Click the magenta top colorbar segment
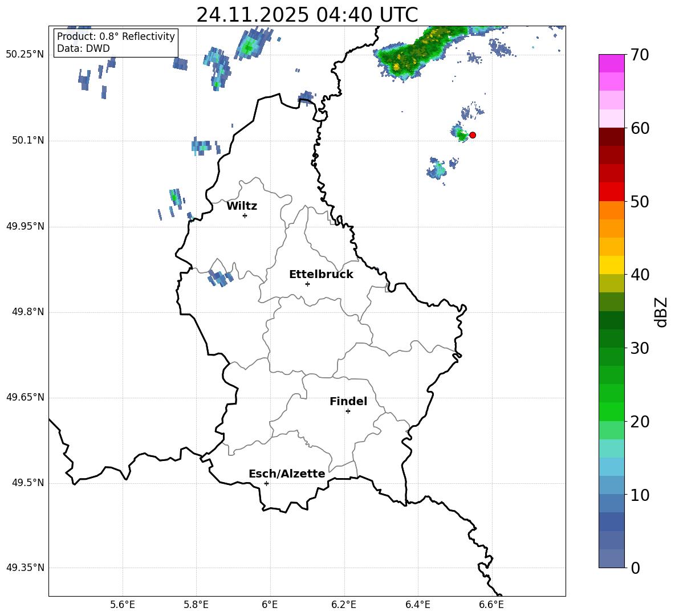675x616 pixels. (x=611, y=63)
